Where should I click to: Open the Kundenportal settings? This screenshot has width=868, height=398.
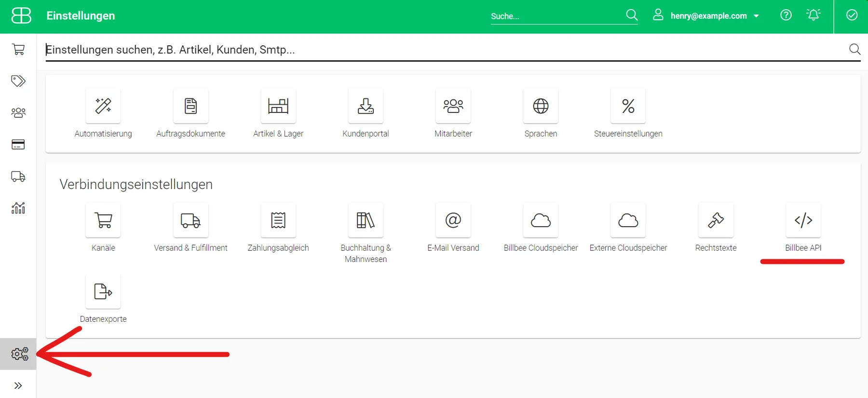click(x=366, y=106)
